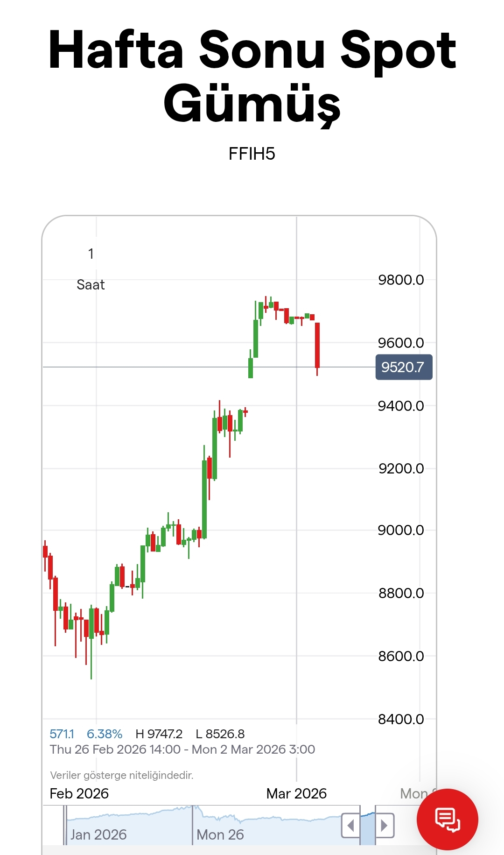Viewport: 504px width, 855px height.
Task: Click the Veriler gösterge niteliğindedir disclaimer
Action: (x=122, y=775)
